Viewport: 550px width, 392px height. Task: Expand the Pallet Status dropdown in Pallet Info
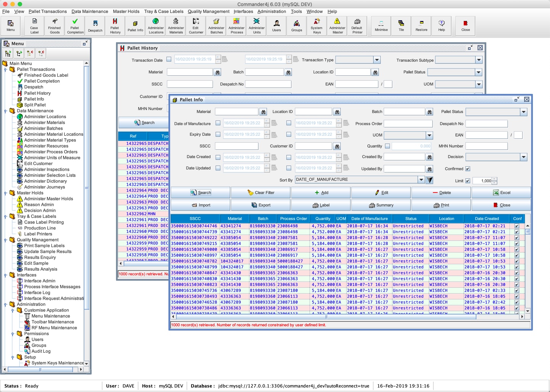pos(523,112)
